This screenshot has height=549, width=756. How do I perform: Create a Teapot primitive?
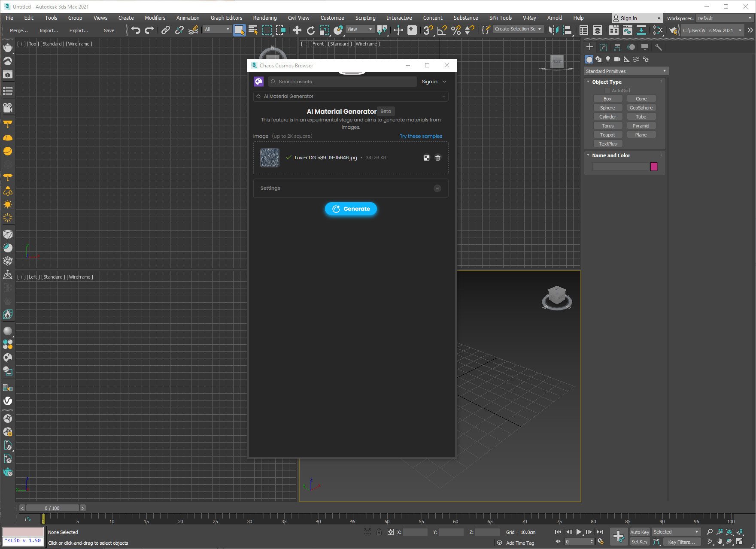607,135
